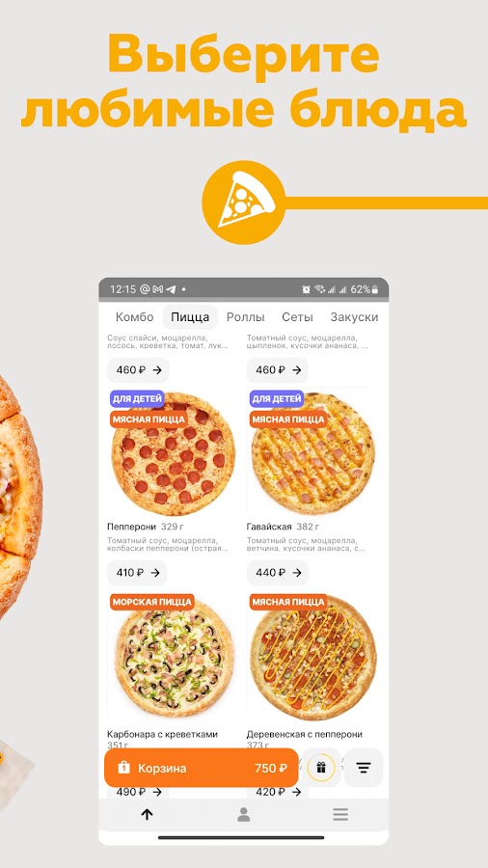Viewport: 488px width, 868px height.
Task: Tap the Для детей badge on Гавайская
Action: pyautogui.click(x=277, y=398)
